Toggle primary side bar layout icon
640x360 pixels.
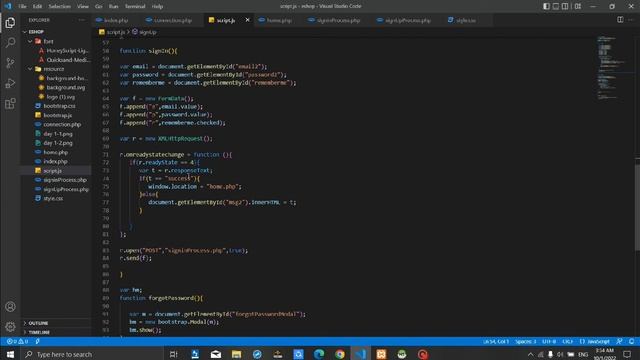coord(546,6)
